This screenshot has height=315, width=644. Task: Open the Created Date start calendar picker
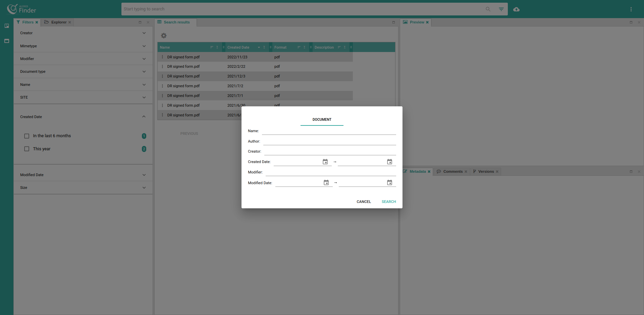tap(325, 161)
